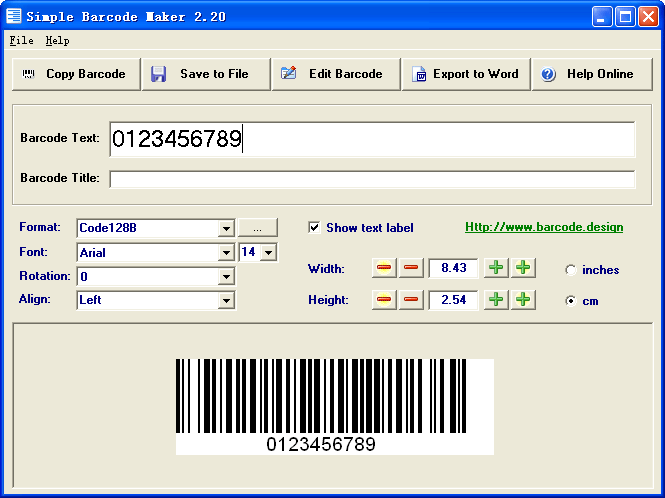Minimize the Simple Barcode Maker window

(x=602, y=17)
